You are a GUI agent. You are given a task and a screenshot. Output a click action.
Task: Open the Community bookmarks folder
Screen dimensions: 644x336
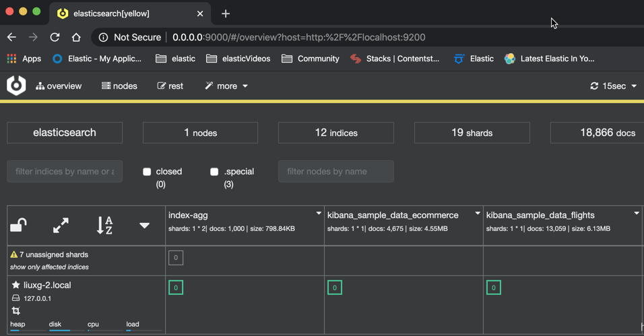tap(311, 59)
